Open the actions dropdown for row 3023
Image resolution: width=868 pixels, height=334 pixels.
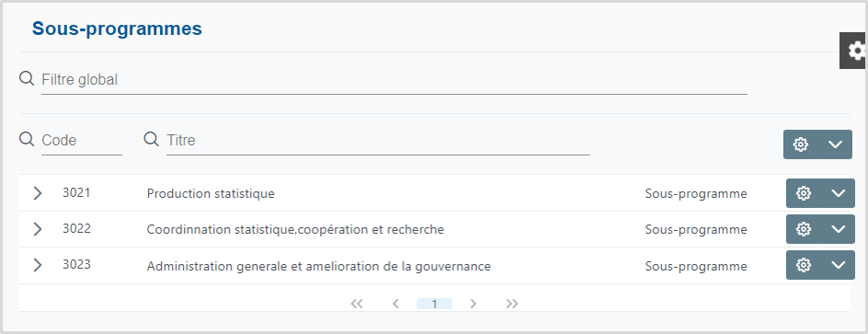[838, 265]
